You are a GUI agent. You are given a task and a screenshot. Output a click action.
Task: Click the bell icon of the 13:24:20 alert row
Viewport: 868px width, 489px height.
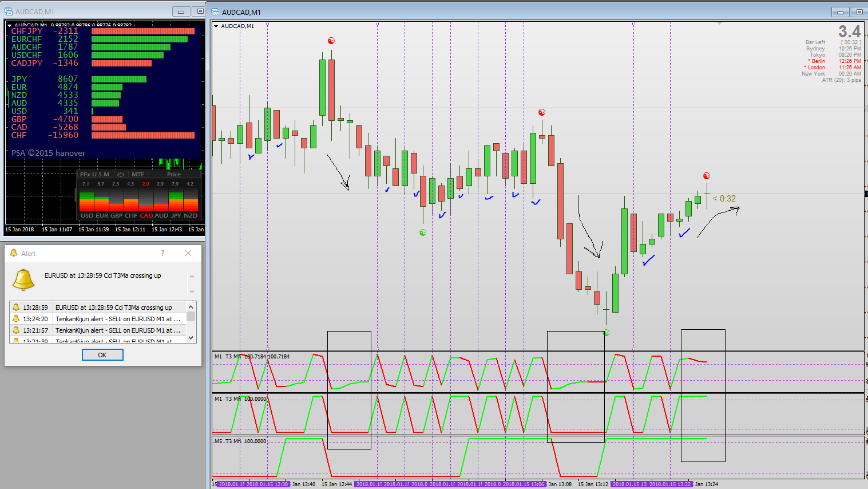16,319
